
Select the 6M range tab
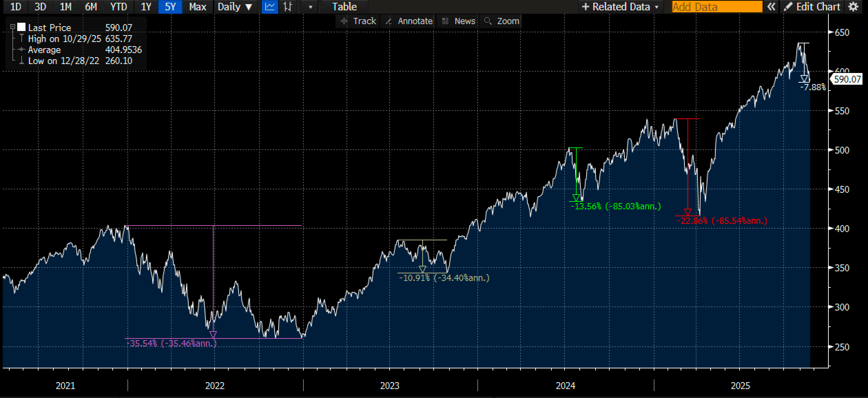pyautogui.click(x=91, y=7)
